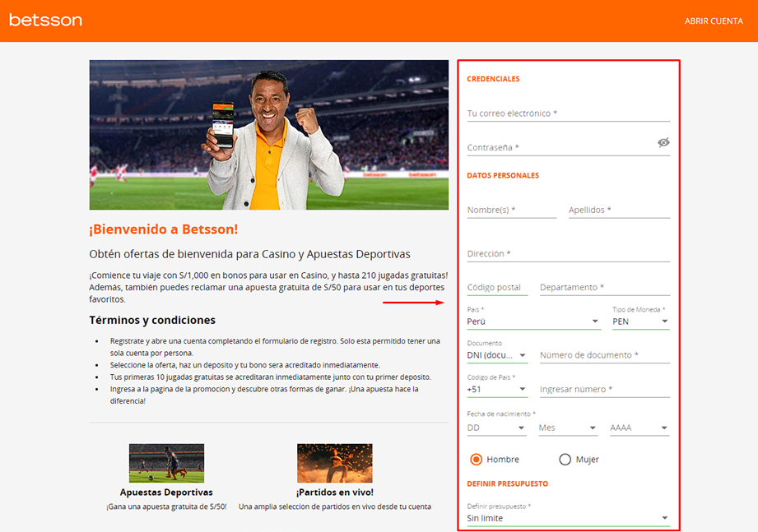Toggle password visibility eye icon

(x=663, y=143)
